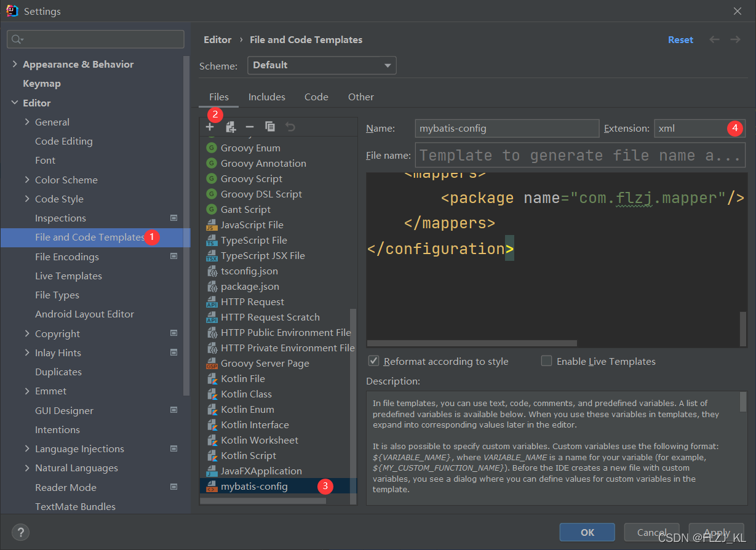
Task: Open the Scheme Default dropdown
Action: pos(322,65)
